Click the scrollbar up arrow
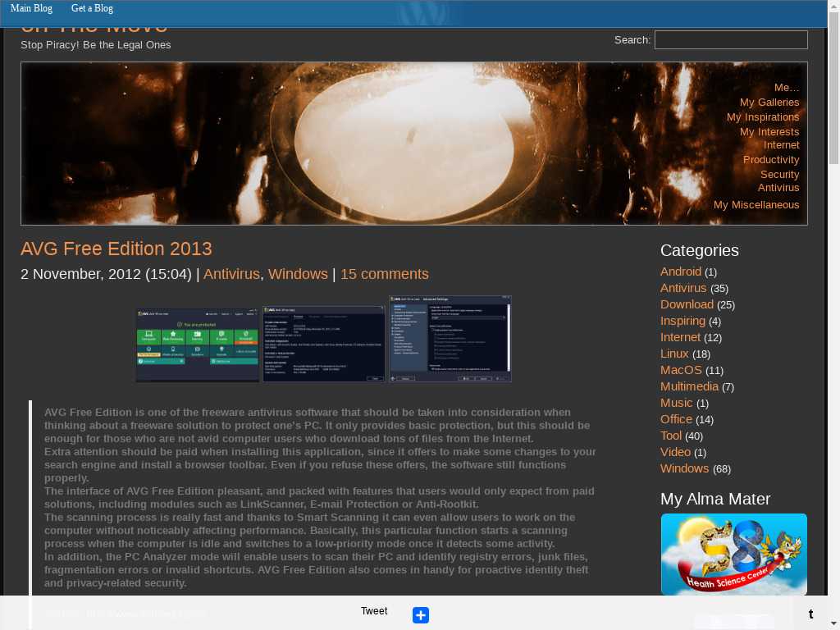 point(833,7)
